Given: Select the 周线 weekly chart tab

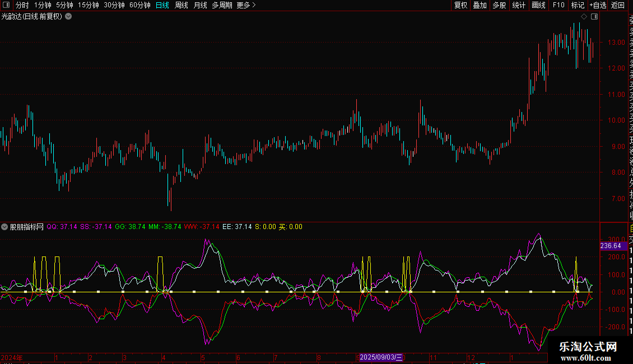Looking at the screenshot, I should (181, 5).
